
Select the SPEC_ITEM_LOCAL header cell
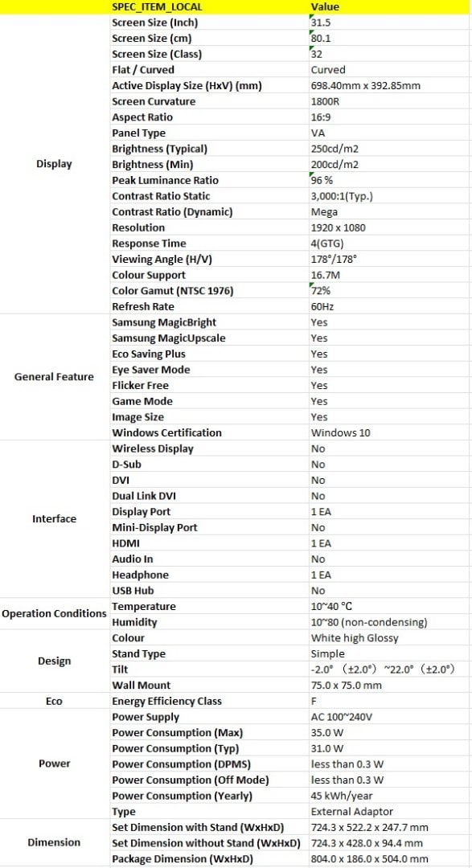209,7
